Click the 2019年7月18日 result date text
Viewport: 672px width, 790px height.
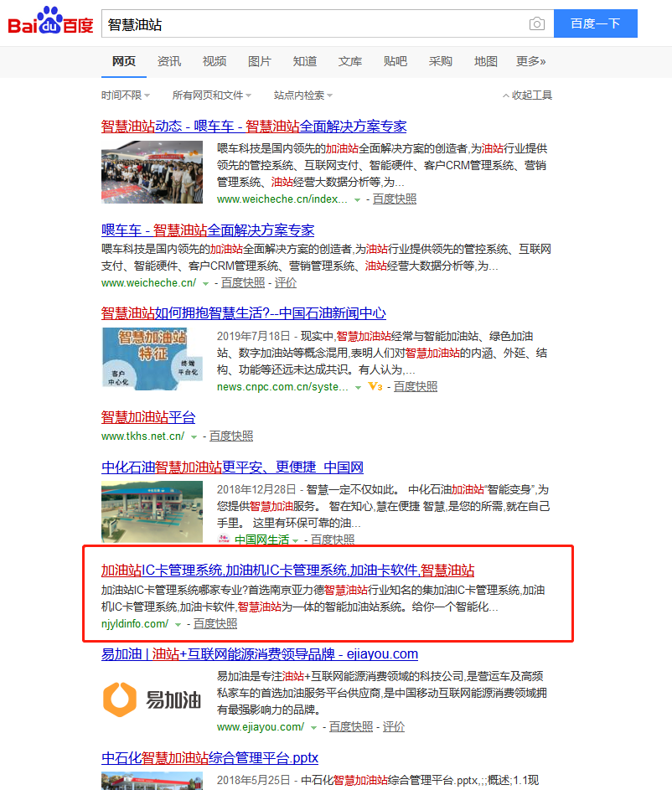pos(253,336)
